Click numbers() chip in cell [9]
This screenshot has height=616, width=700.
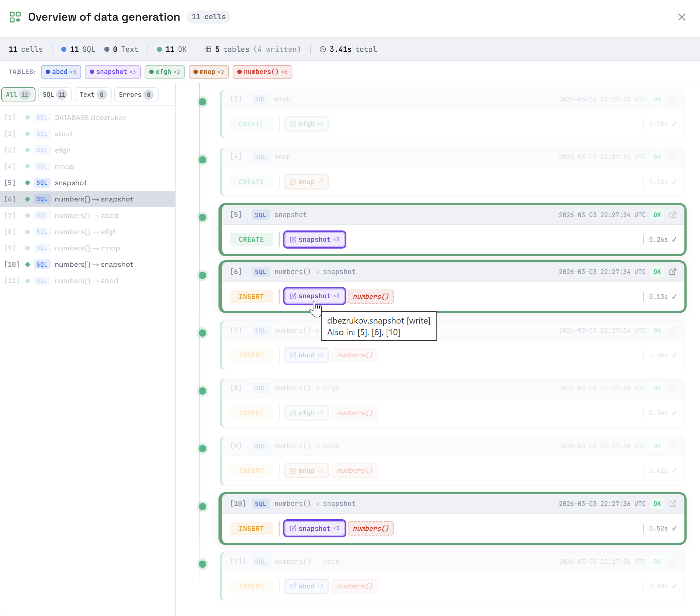coord(355,471)
